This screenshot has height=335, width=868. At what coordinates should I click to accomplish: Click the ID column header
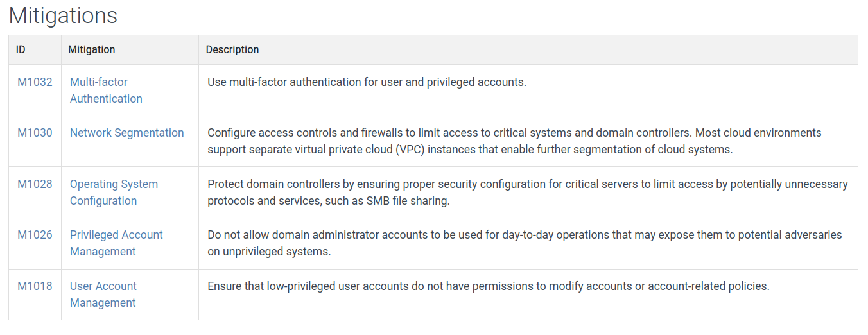pos(21,49)
